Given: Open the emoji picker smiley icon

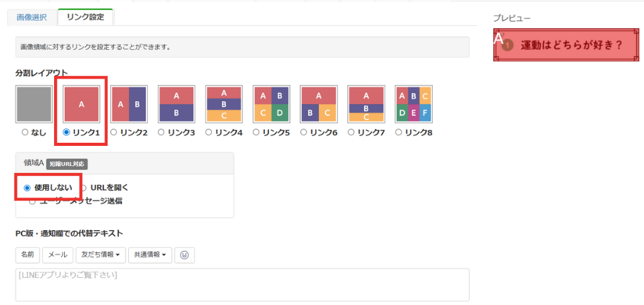Looking at the screenshot, I should 184,255.
